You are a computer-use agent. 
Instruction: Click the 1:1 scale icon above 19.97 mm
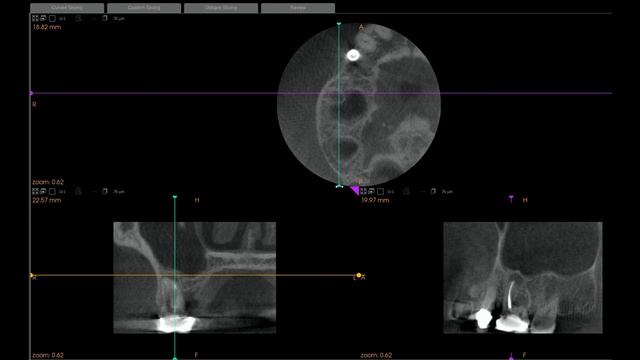click(391, 192)
